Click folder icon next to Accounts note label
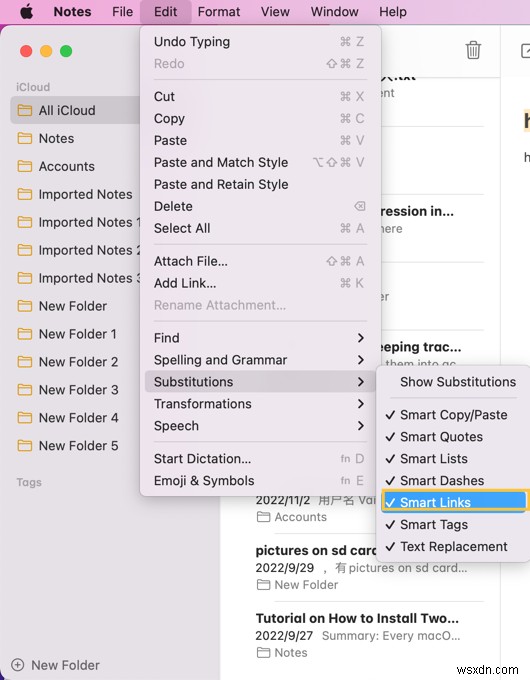The image size is (530, 680). tap(263, 517)
